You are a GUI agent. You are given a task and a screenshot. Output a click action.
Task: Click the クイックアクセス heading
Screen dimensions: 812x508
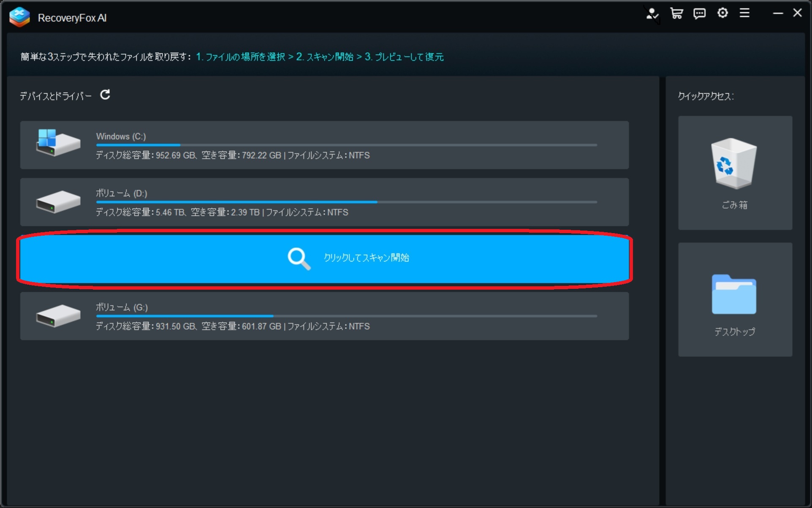(x=706, y=96)
